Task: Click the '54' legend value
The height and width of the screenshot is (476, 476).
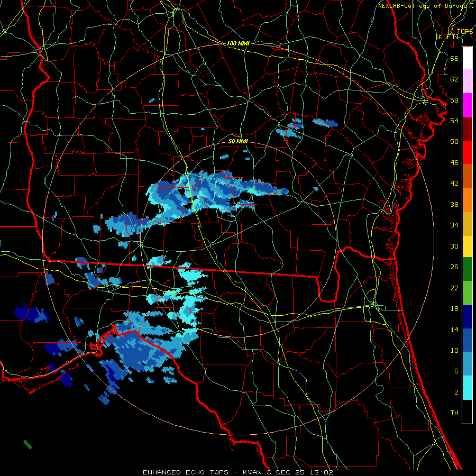Action: pos(454,121)
